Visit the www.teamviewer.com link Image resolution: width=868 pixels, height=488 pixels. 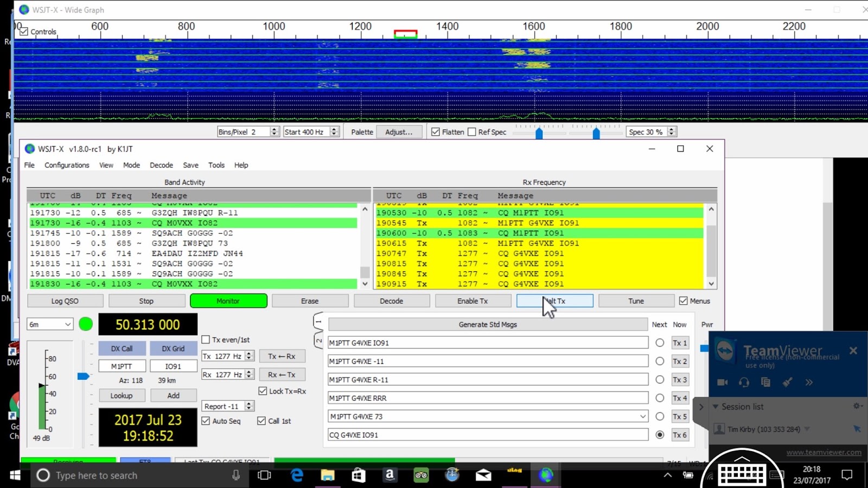pyautogui.click(x=824, y=452)
